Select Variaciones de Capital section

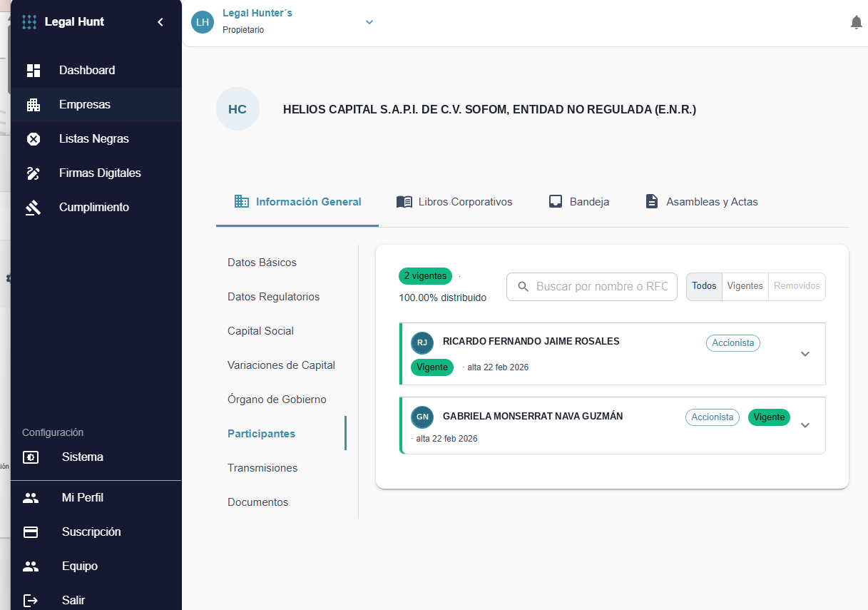(x=281, y=365)
